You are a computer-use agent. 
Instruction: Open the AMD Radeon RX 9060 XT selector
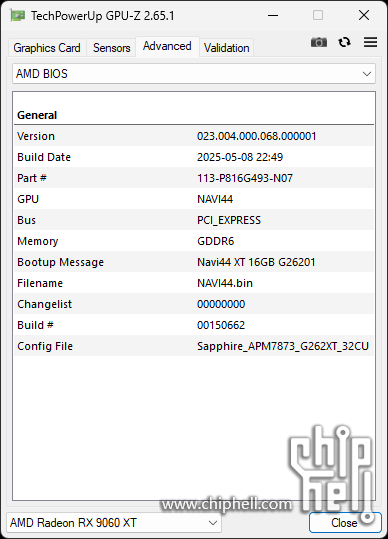(114, 523)
